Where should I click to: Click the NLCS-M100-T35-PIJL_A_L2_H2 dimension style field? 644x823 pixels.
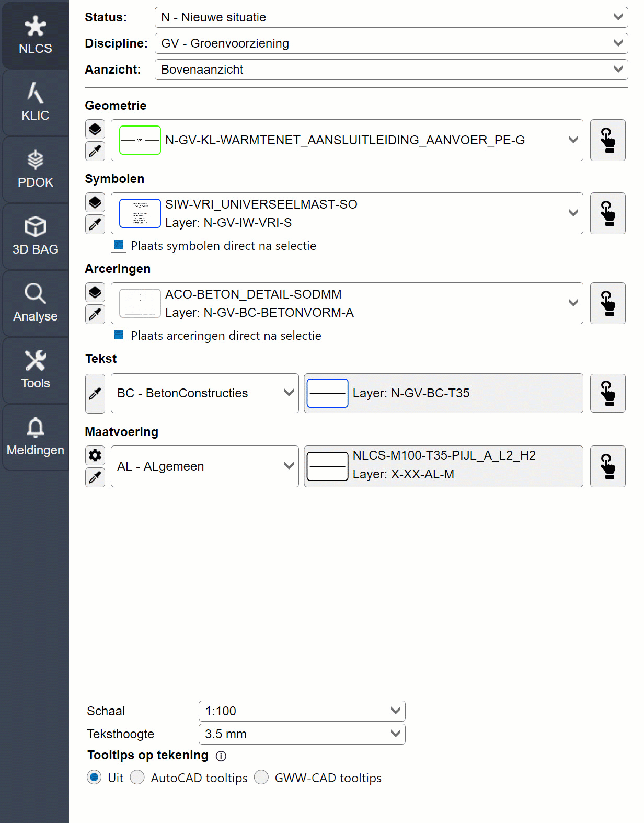click(444, 466)
